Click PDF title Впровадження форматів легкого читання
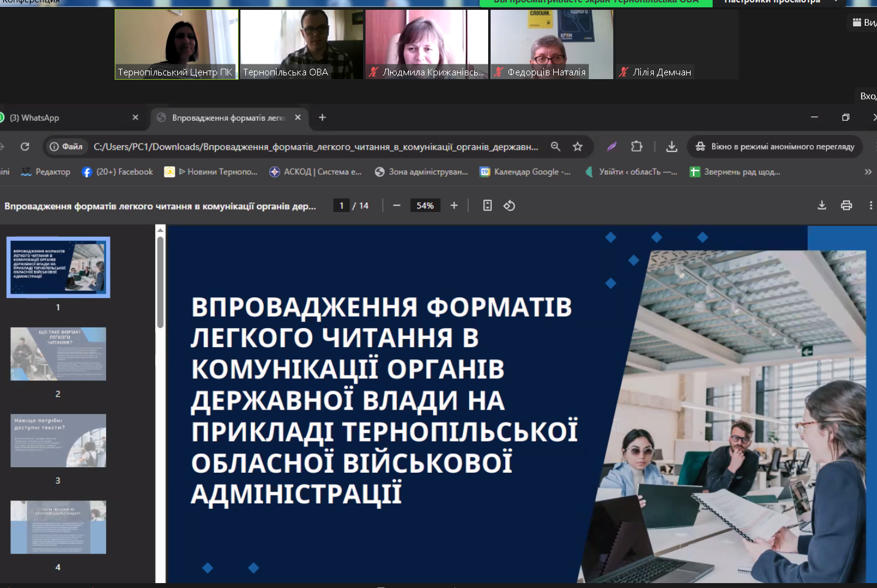This screenshot has height=588, width=877. point(160,206)
